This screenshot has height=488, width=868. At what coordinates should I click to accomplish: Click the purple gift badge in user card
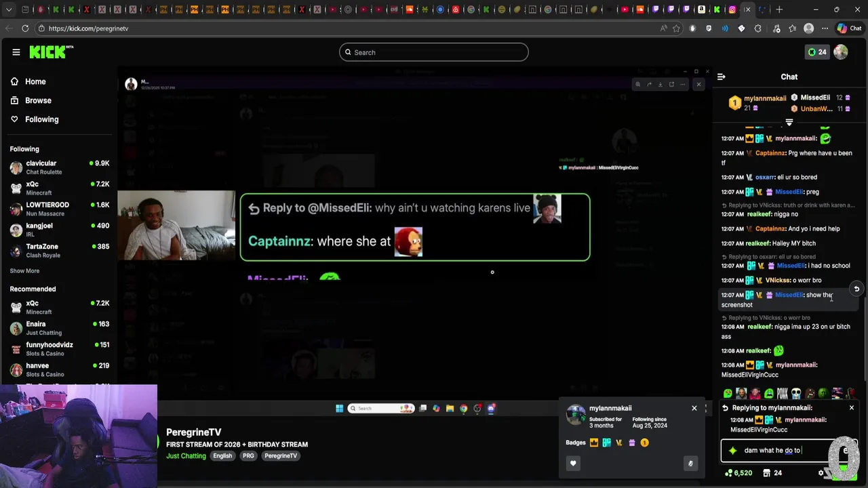click(631, 443)
